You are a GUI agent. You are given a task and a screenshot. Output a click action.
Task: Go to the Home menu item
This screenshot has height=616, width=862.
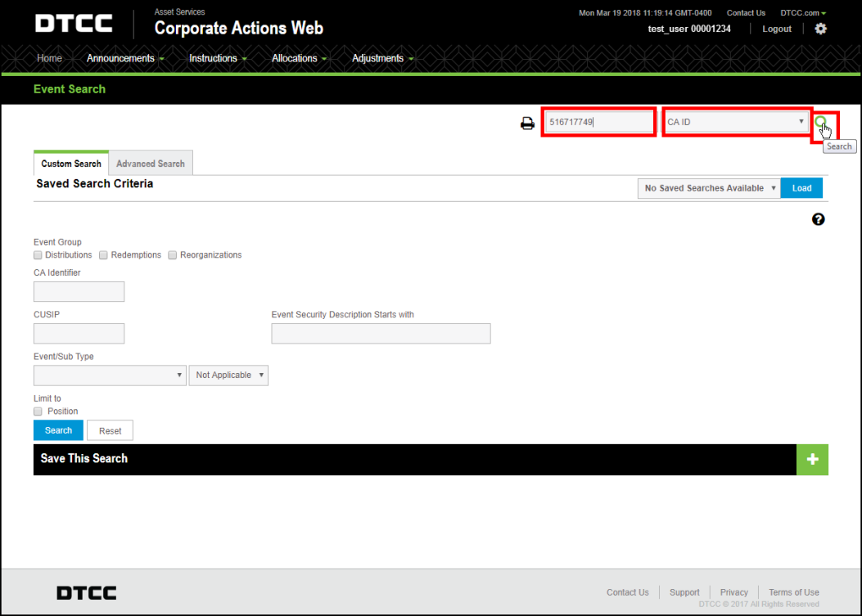point(49,58)
